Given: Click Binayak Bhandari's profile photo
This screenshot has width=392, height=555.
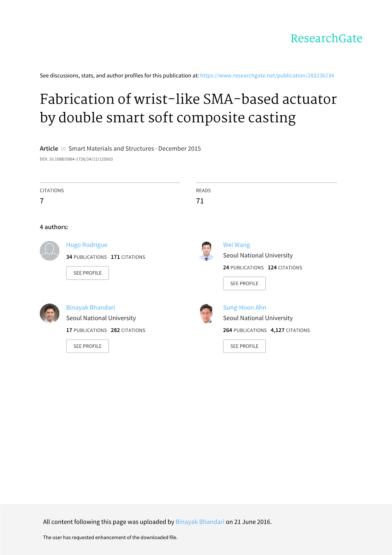Looking at the screenshot, I should tap(50, 314).
